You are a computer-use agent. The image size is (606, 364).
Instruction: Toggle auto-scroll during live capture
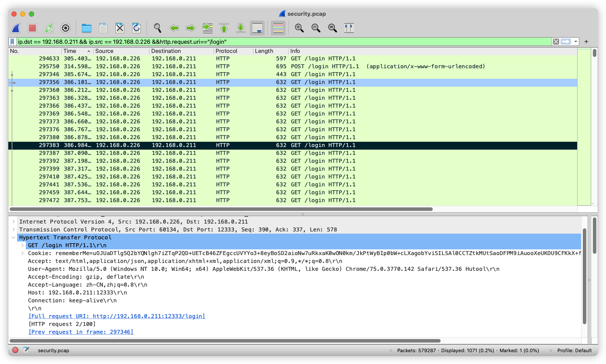(257, 28)
